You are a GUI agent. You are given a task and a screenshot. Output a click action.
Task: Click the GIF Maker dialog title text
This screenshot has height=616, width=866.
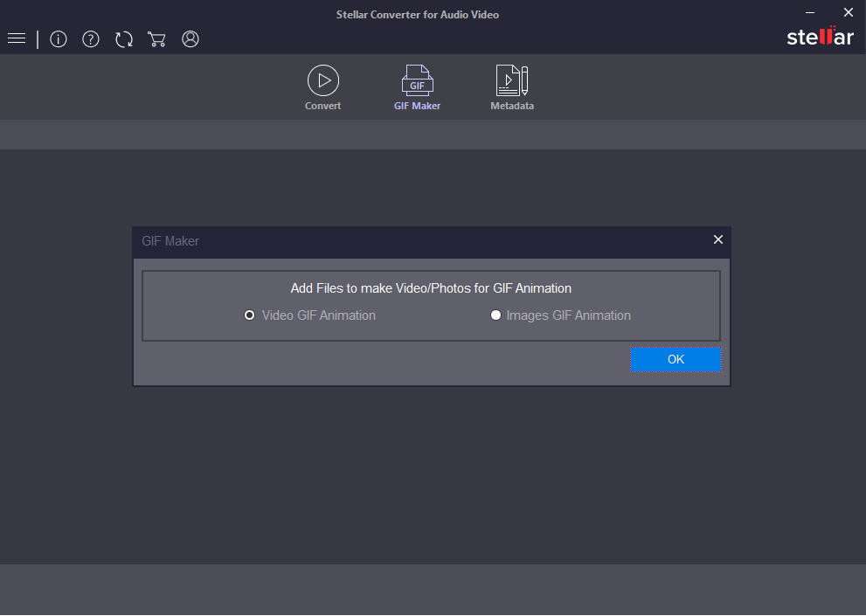[170, 241]
